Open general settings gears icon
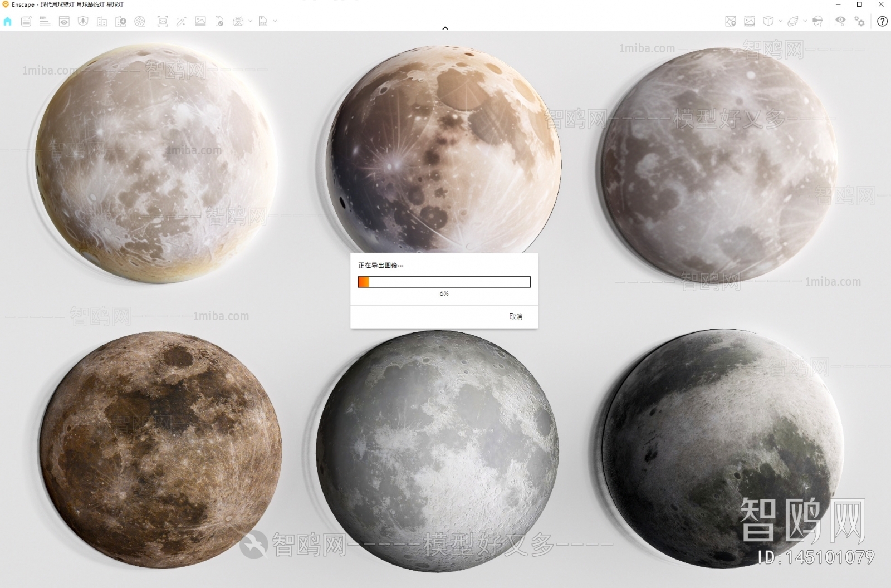Screen dimensions: 891x588 point(860,21)
